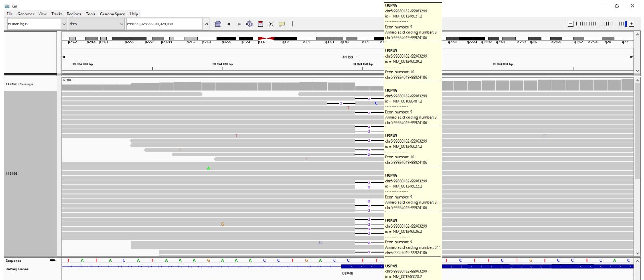Click the Define region of interest icon
This screenshot has width=644, height=280.
coord(260,24)
